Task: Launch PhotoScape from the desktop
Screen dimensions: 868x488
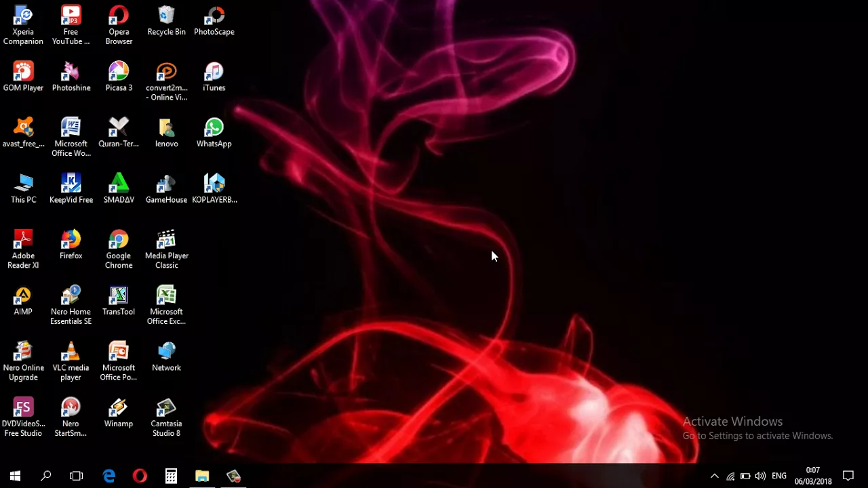Action: (214, 22)
